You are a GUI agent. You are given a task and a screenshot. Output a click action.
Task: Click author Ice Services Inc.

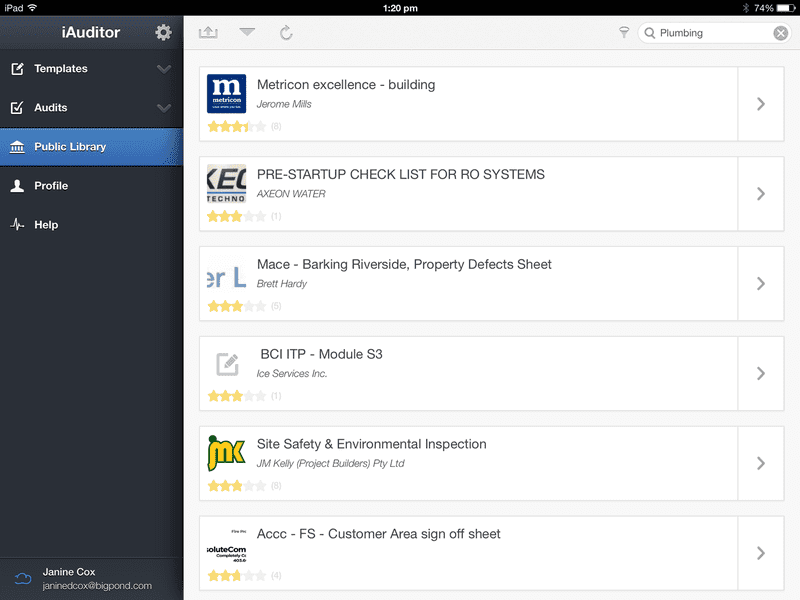pyautogui.click(x=291, y=373)
